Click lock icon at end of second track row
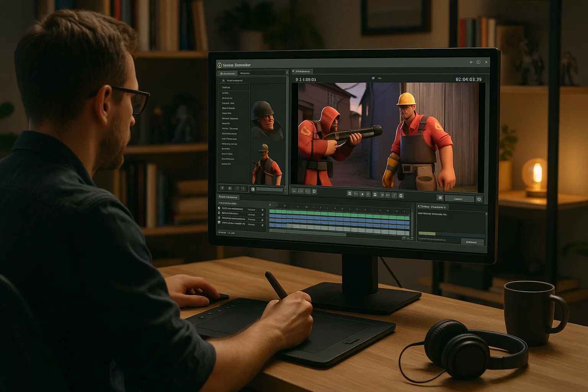588x392 pixels. [x=262, y=215]
